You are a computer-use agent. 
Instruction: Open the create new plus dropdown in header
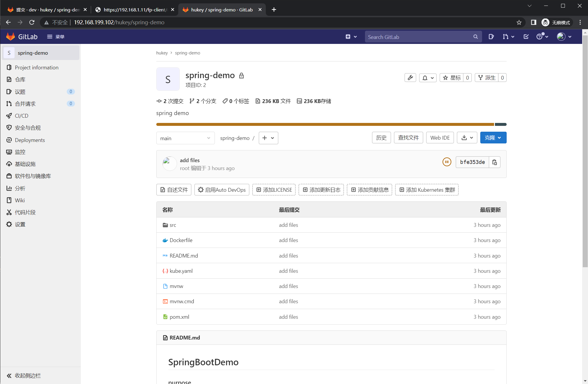coord(351,37)
